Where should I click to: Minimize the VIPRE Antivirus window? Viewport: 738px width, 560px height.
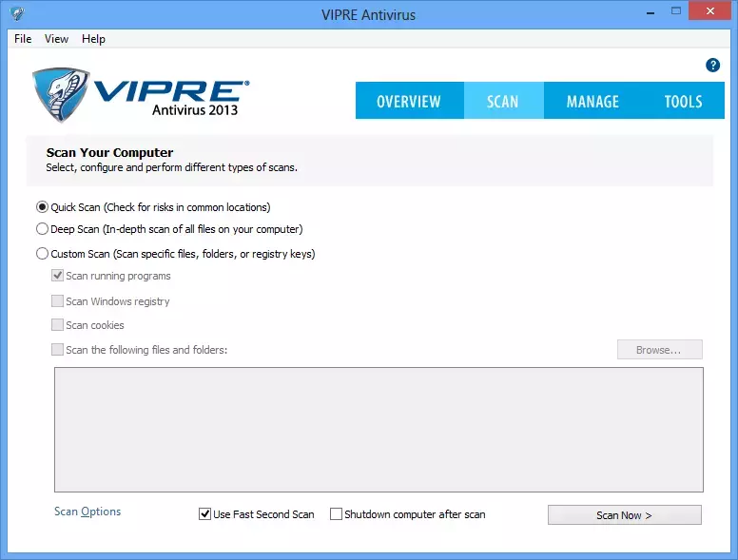coord(651,12)
